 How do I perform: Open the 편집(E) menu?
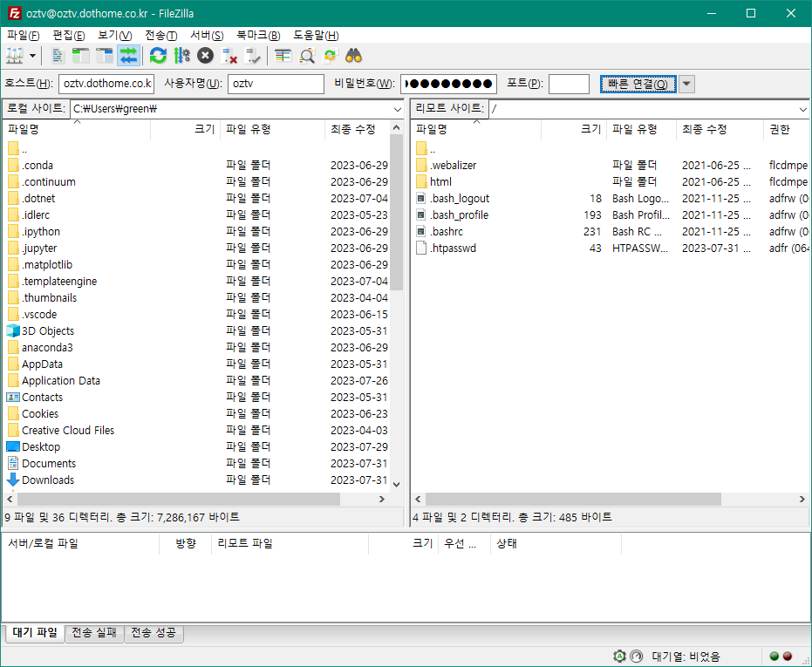pos(68,35)
